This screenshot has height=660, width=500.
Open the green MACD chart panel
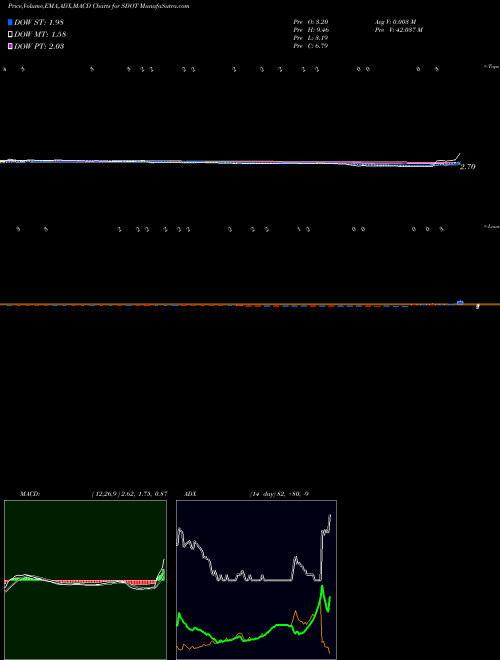pyautogui.click(x=85, y=580)
